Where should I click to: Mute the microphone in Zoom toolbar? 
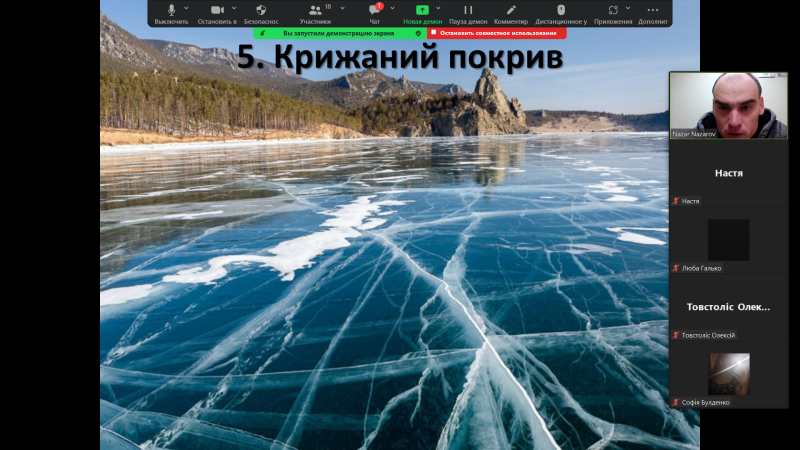[171, 10]
